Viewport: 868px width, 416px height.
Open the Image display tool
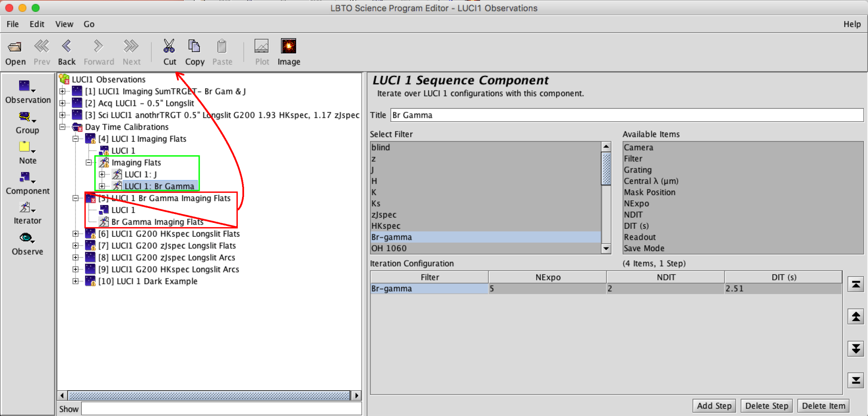pyautogui.click(x=289, y=46)
